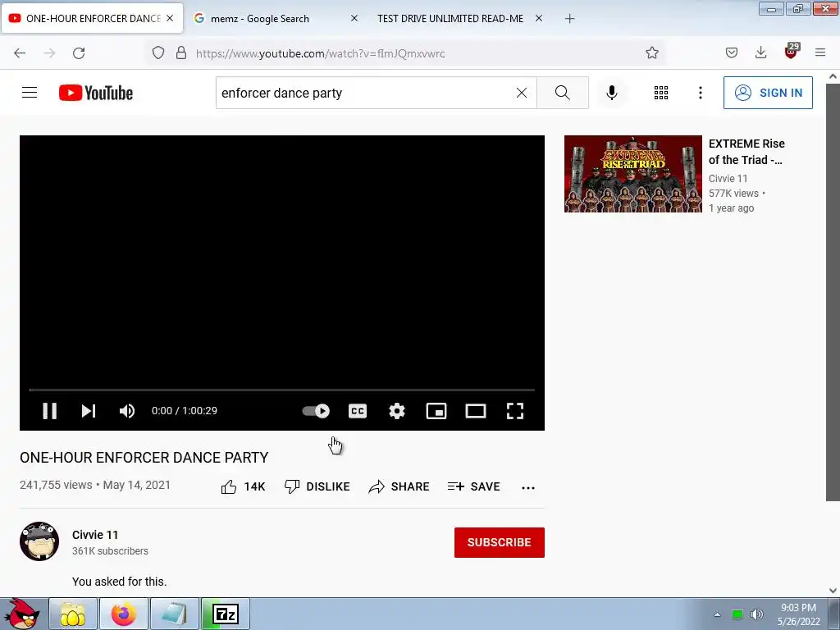
Task: Open the YouTube guide hamburger menu
Action: [x=30, y=93]
